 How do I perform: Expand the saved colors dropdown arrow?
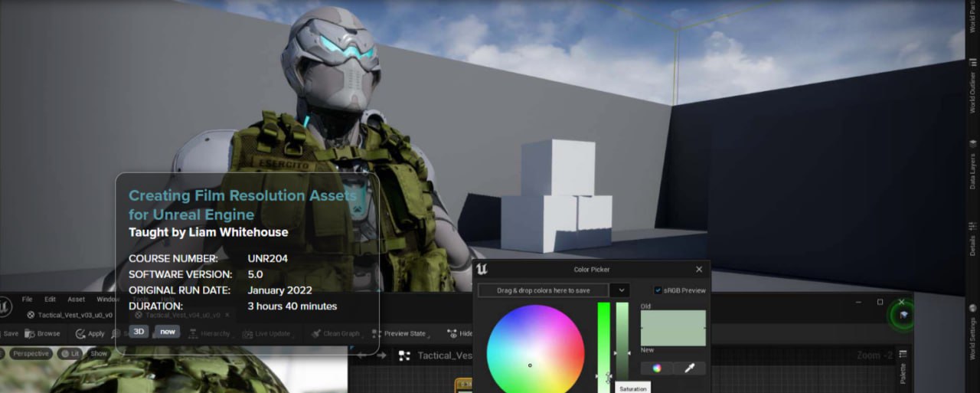[x=620, y=290]
